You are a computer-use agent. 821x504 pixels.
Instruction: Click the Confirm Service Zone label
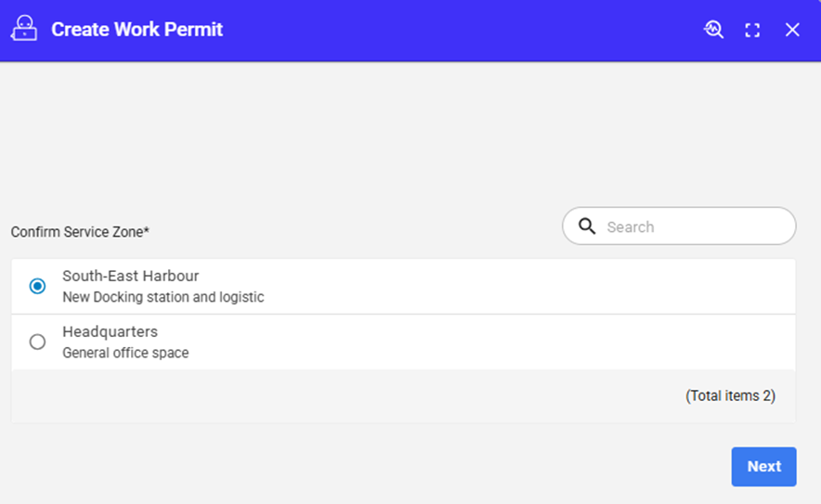coord(79,232)
